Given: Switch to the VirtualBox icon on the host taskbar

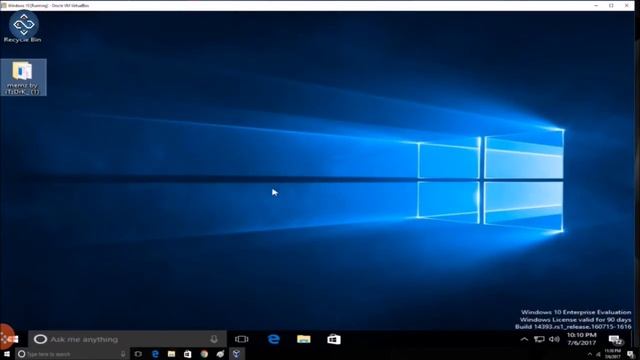Looking at the screenshot, I should (x=236, y=354).
